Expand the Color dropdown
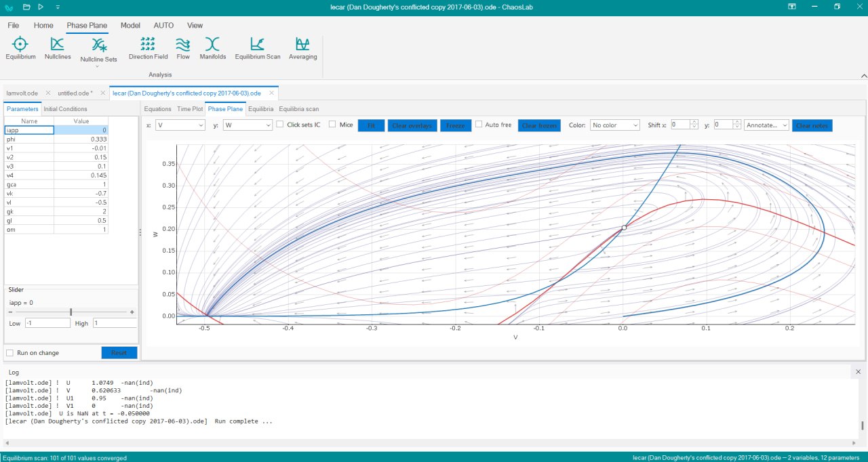Screen dimensions: 868x462 click(615, 125)
